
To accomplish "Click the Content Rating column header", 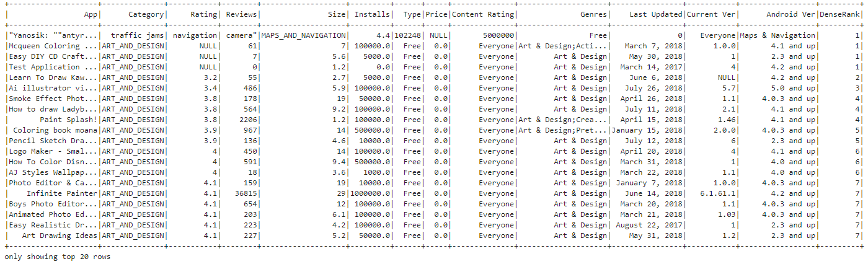I will 484,14.
